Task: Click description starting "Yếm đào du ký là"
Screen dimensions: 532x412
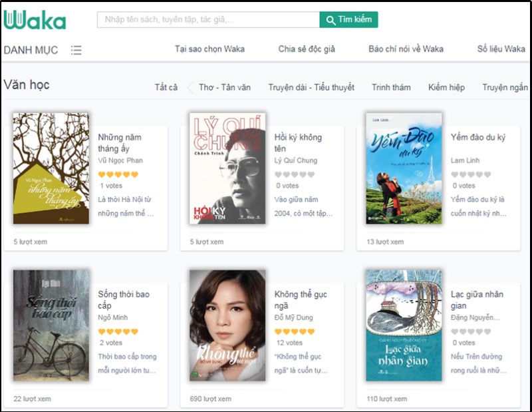Action: [478, 206]
